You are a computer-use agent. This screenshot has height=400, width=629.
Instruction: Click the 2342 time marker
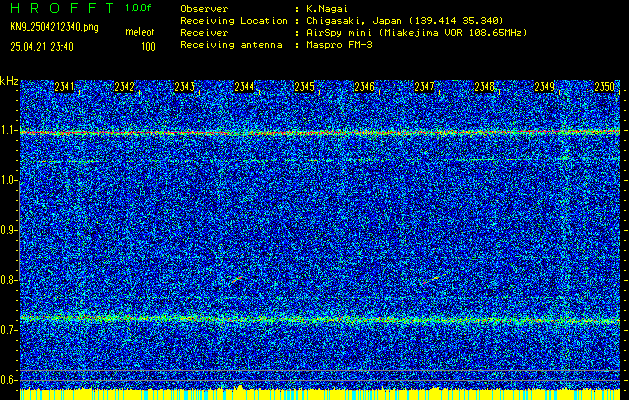[124, 87]
